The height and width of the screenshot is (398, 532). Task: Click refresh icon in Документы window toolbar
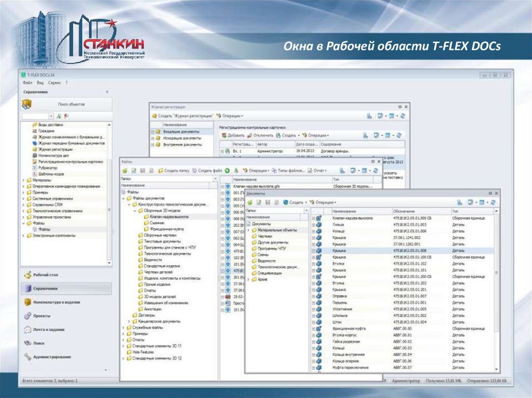point(493,202)
